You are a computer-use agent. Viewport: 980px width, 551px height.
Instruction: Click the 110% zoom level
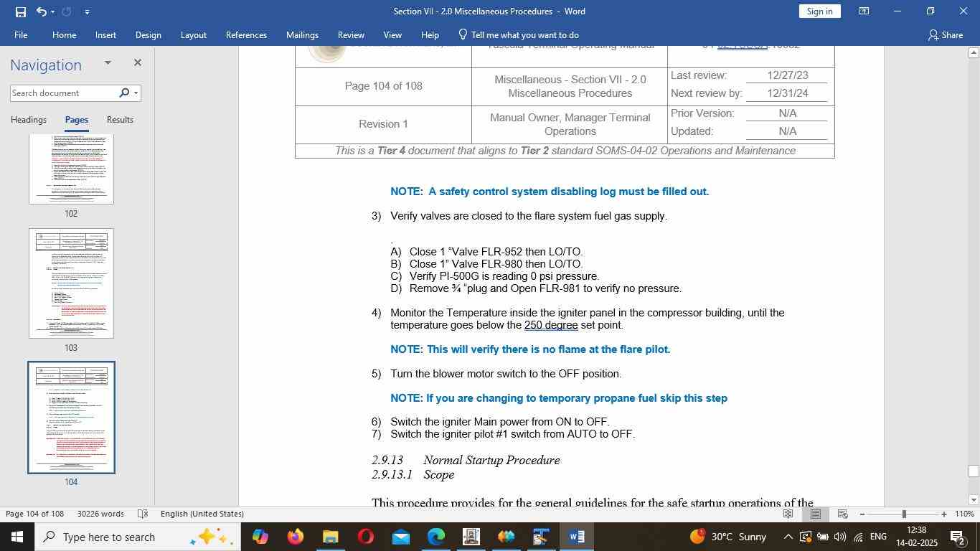[964, 514]
